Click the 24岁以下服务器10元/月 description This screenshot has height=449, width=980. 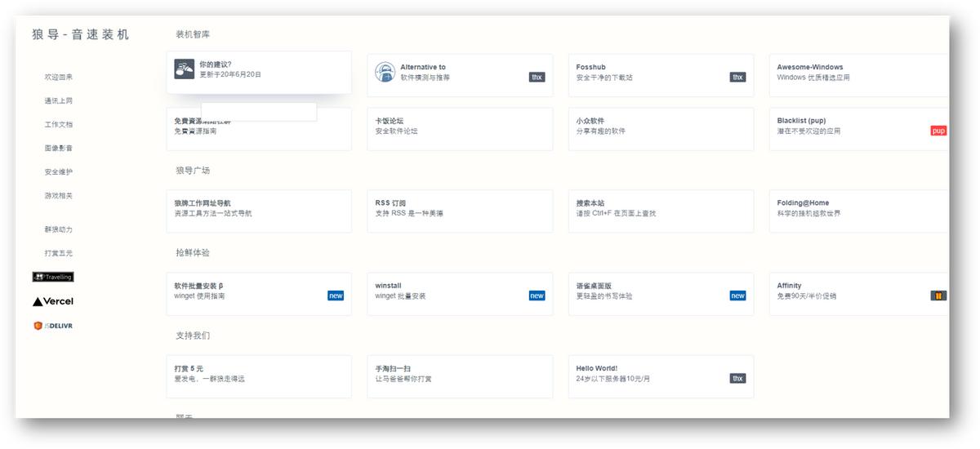pyautogui.click(x=613, y=379)
